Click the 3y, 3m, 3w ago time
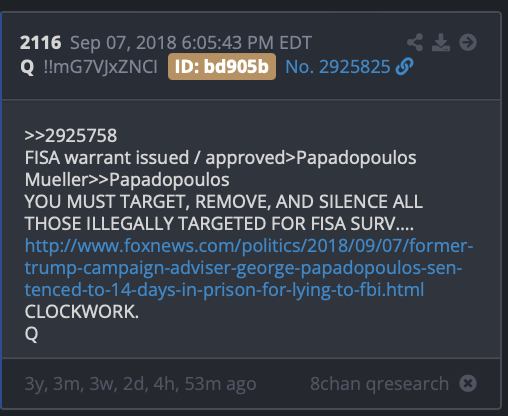 coord(140,384)
